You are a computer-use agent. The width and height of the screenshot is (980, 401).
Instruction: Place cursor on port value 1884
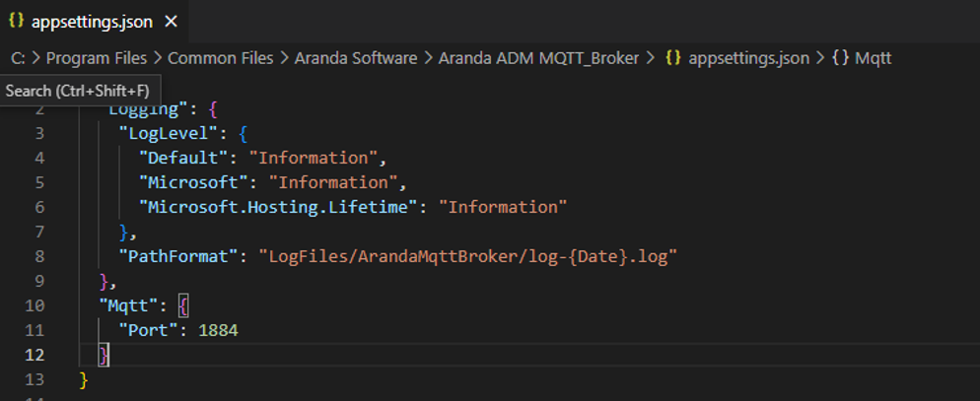click(218, 330)
